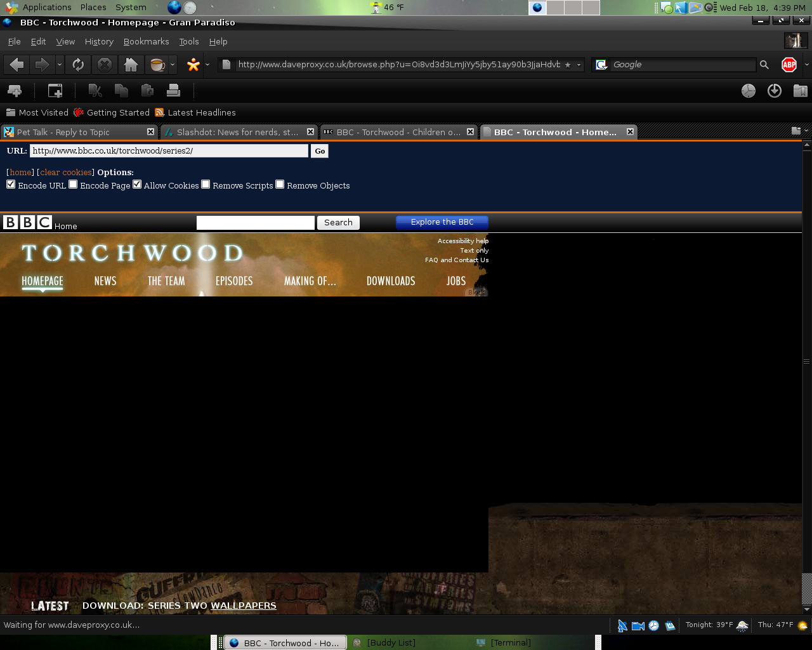Enable the Encode Page checkbox
812x650 pixels.
[73, 184]
